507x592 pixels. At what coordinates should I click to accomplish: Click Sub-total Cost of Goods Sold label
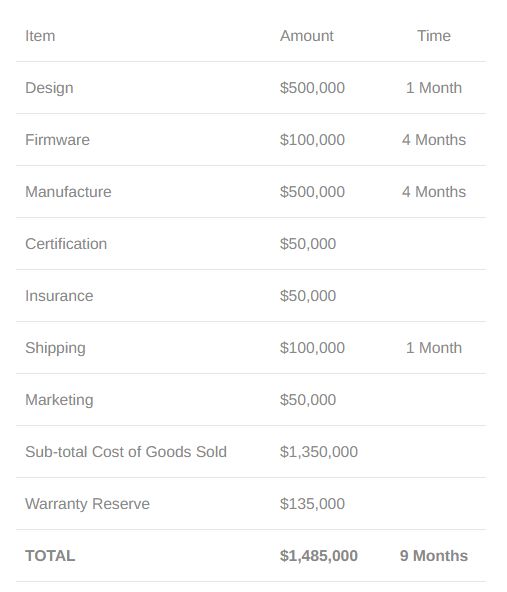[126, 452]
